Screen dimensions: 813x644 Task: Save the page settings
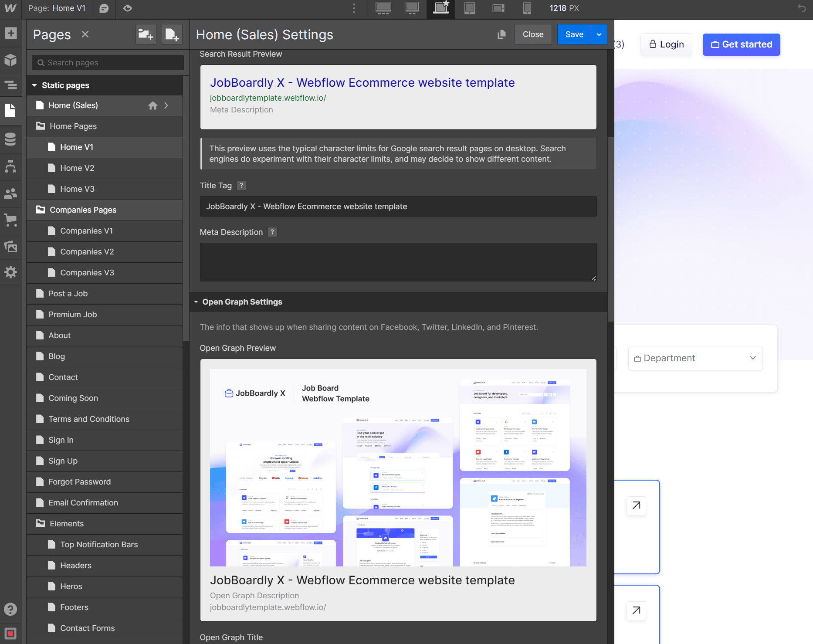coord(575,34)
